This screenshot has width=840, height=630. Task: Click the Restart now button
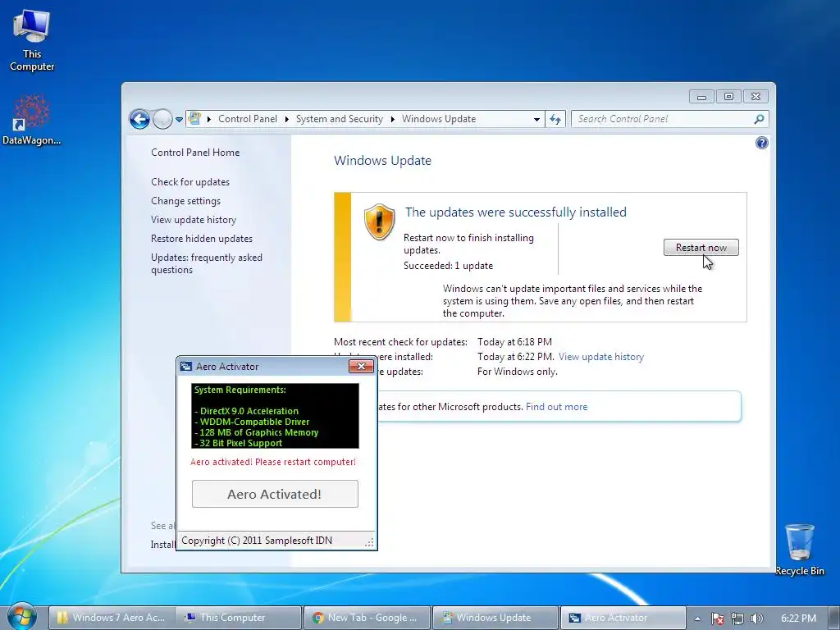coord(701,248)
